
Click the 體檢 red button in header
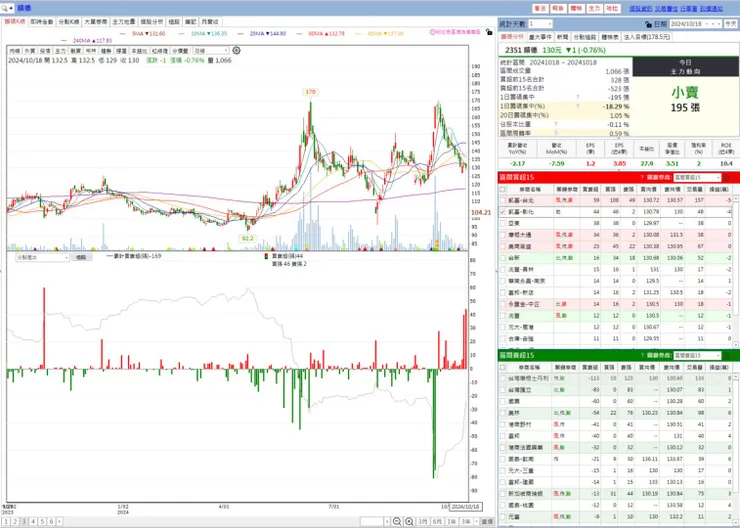(576, 8)
